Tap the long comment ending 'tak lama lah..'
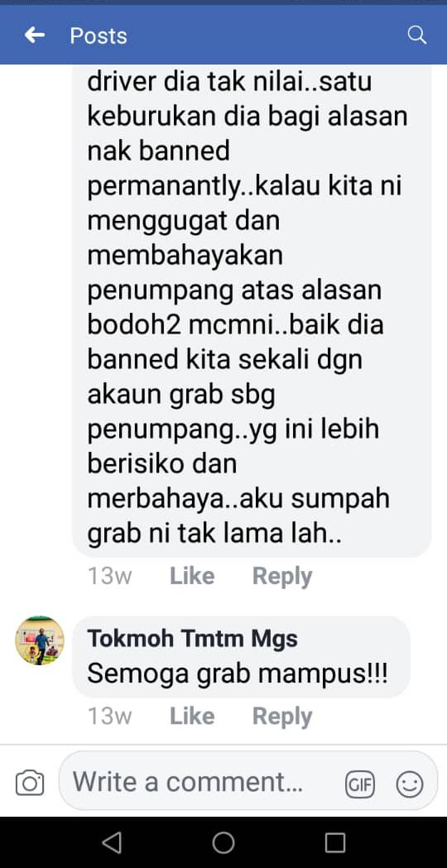This screenshot has height=868, width=447. point(252,310)
